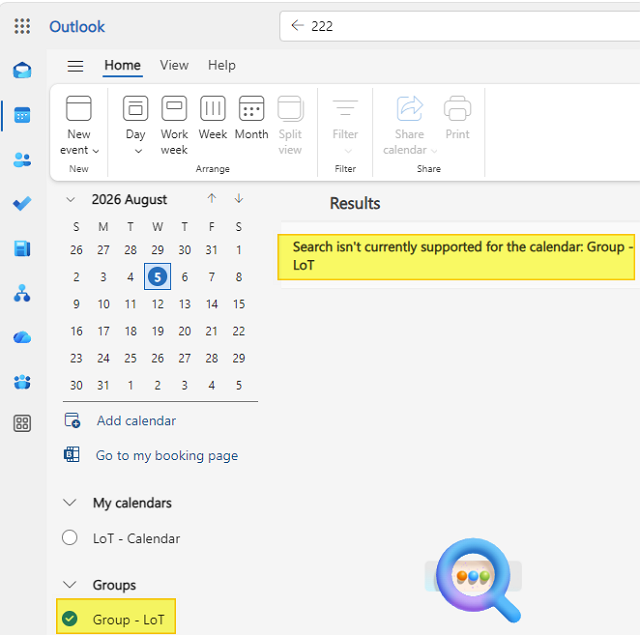
Task: Open Mail in the left sidebar
Action: click(x=22, y=70)
